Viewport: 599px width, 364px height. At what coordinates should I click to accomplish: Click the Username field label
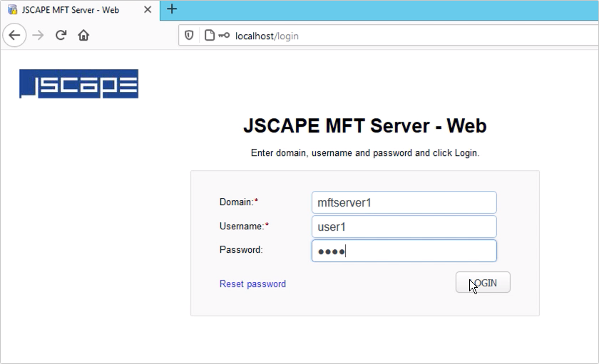pos(242,226)
